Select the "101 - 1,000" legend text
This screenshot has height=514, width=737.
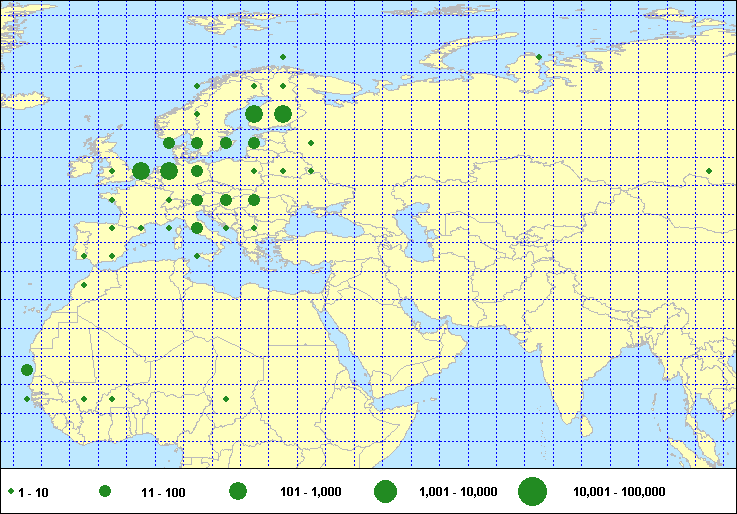[x=309, y=491]
